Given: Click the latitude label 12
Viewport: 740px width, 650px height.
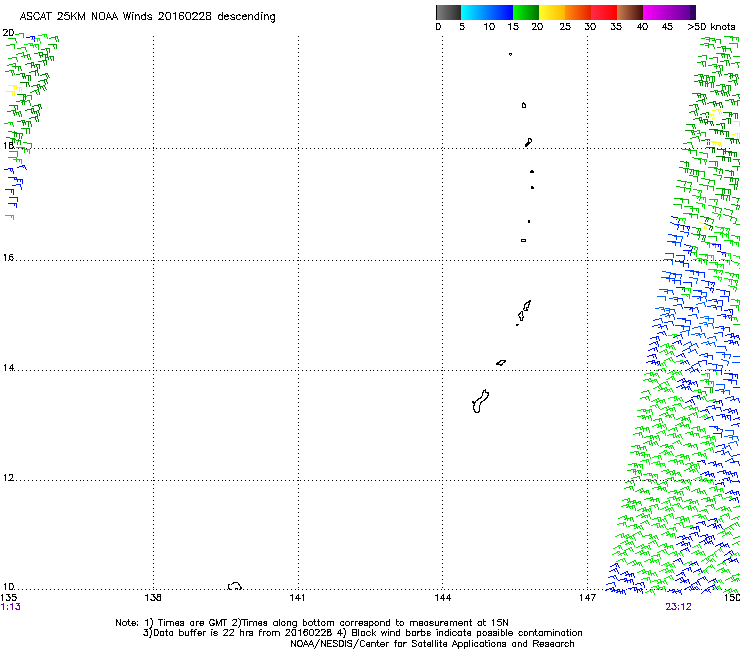Looking at the screenshot, I should [8, 477].
